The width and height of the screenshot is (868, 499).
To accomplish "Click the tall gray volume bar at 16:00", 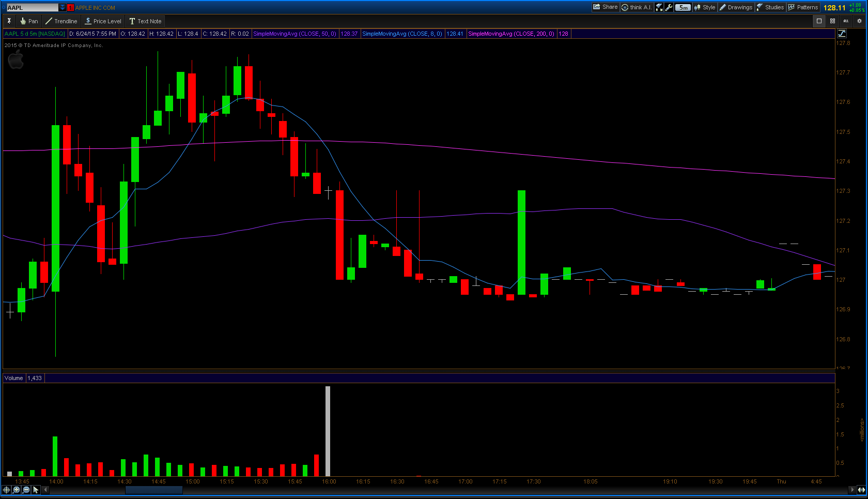I will pos(328,431).
